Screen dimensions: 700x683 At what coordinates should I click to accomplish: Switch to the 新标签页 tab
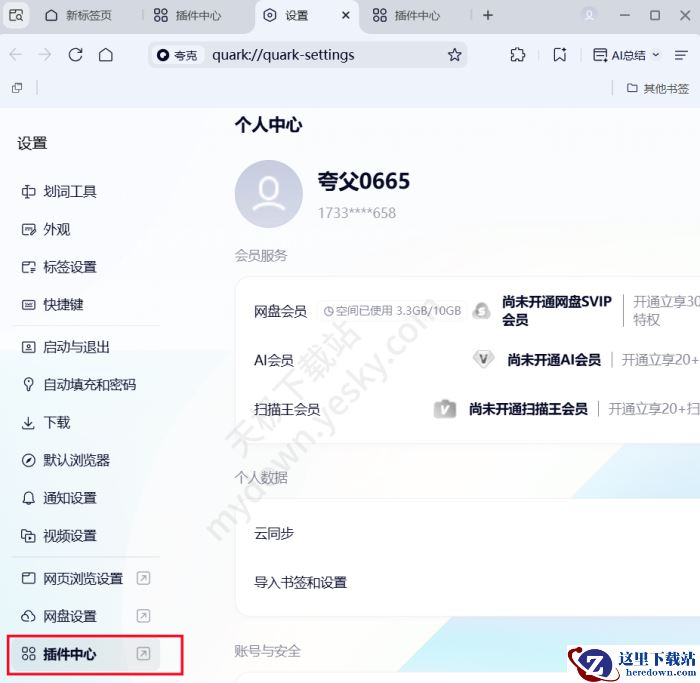point(79,16)
